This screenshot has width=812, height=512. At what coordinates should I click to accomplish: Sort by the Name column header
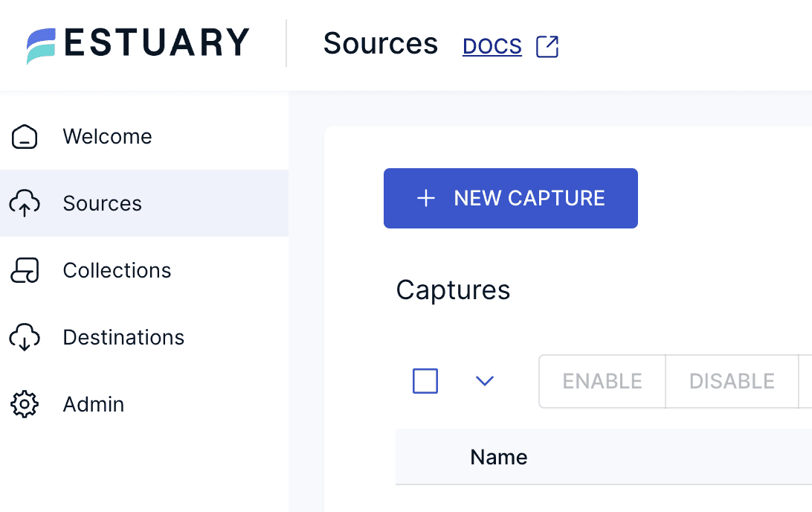coord(499,457)
